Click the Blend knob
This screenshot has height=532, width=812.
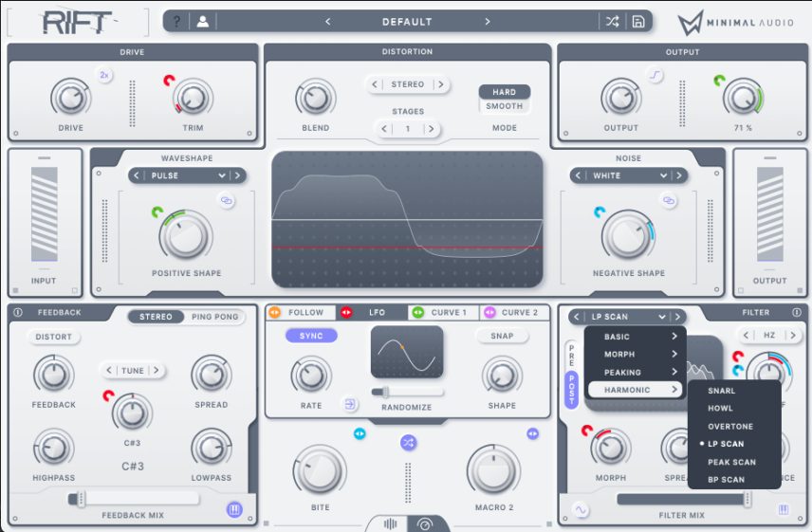(315, 98)
